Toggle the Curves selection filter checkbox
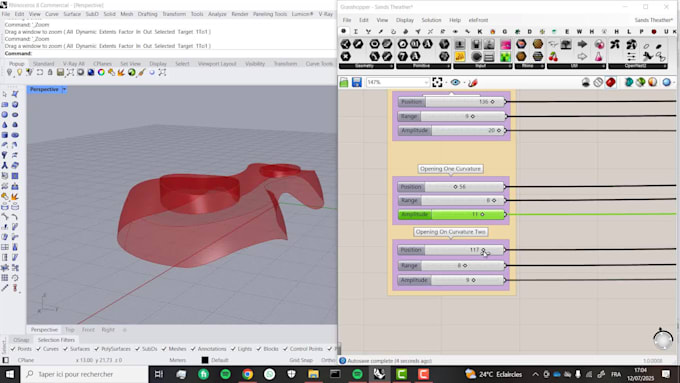 pos(39,349)
